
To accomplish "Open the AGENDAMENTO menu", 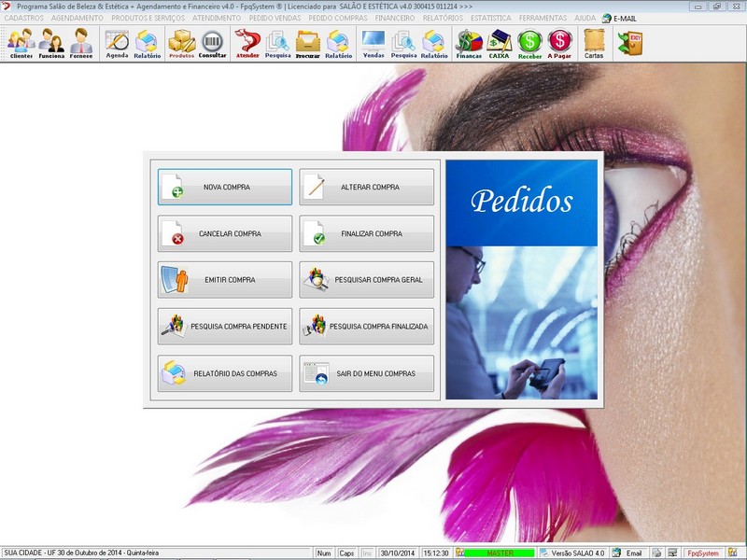I will coord(78,18).
